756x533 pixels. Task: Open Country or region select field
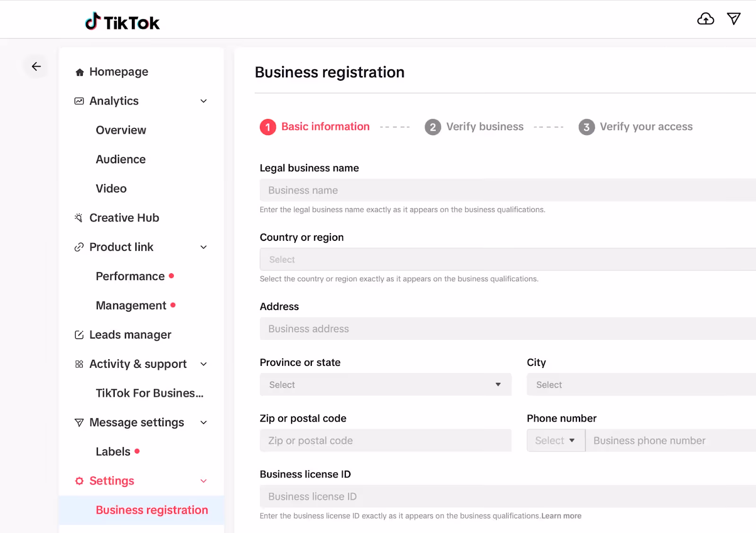pyautogui.click(x=508, y=259)
